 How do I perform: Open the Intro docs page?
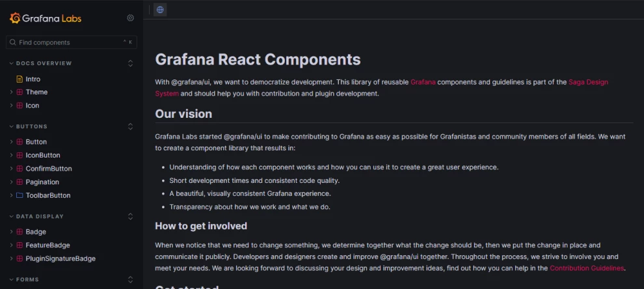(x=33, y=79)
